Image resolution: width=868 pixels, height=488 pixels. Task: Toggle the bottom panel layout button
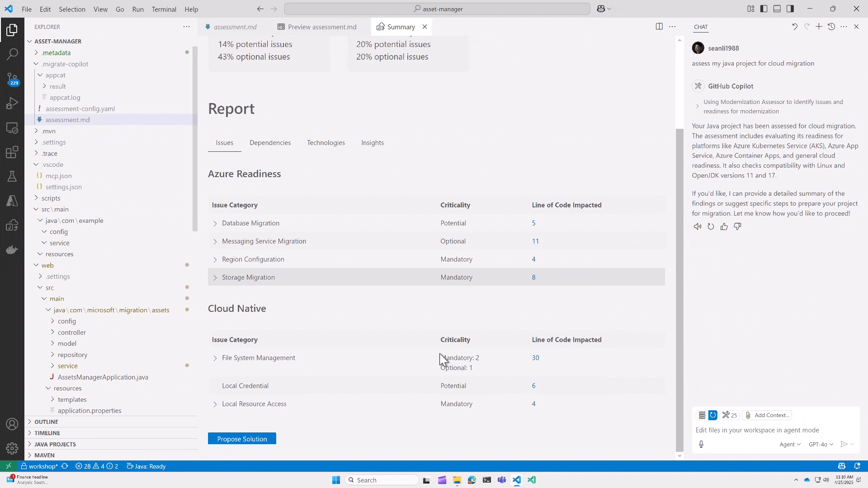(x=777, y=9)
